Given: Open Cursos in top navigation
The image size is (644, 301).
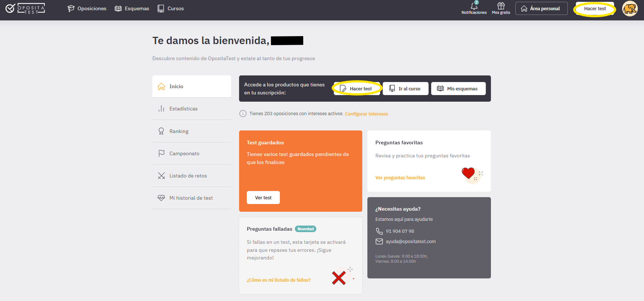Looking at the screenshot, I should point(171,8).
